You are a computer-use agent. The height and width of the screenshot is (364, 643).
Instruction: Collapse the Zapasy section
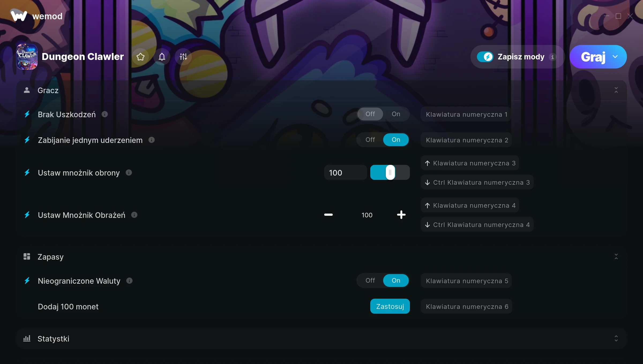click(x=616, y=257)
